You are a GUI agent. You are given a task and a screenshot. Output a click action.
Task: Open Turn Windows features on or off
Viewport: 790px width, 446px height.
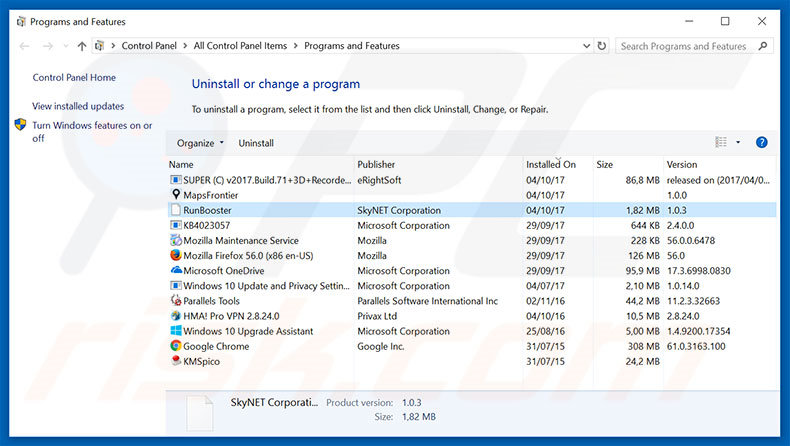[92, 132]
